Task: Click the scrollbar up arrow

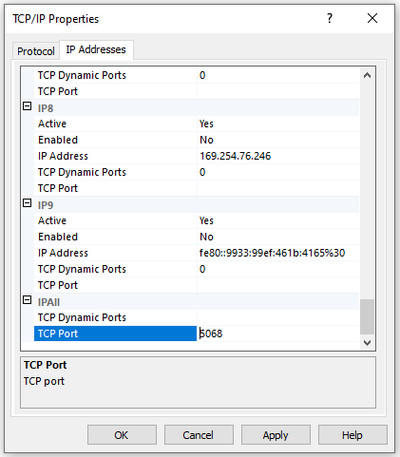Action: tap(367, 75)
